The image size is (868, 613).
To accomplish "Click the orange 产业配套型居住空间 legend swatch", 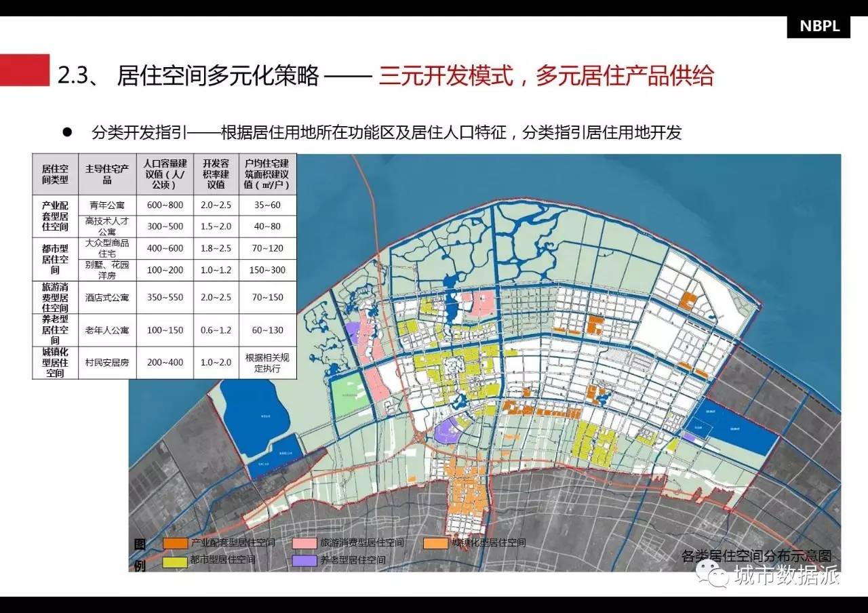I will pos(176,543).
